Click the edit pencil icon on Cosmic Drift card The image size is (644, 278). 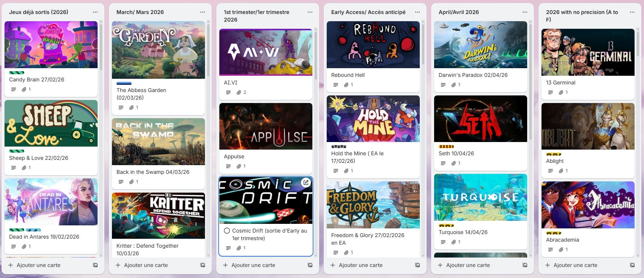pyautogui.click(x=306, y=183)
